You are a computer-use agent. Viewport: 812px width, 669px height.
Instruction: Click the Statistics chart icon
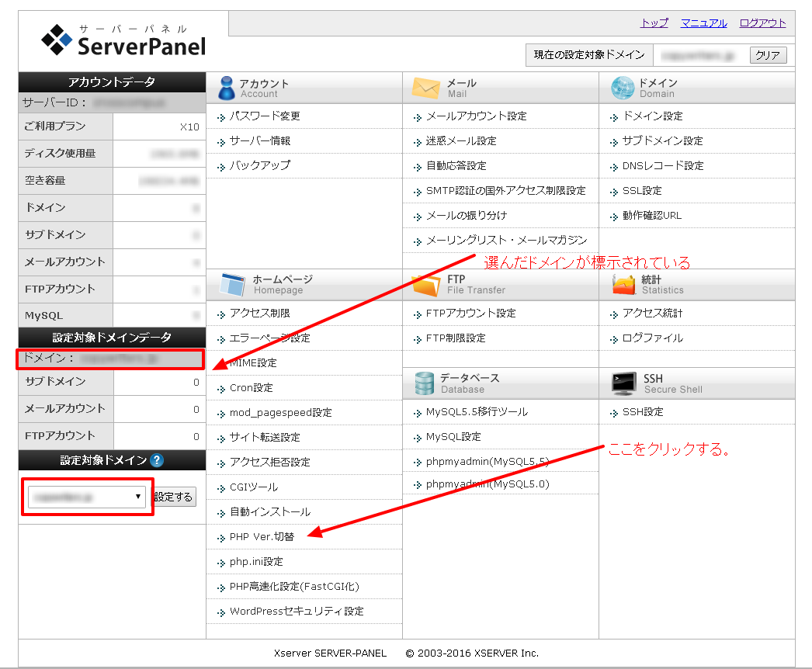coord(623,285)
